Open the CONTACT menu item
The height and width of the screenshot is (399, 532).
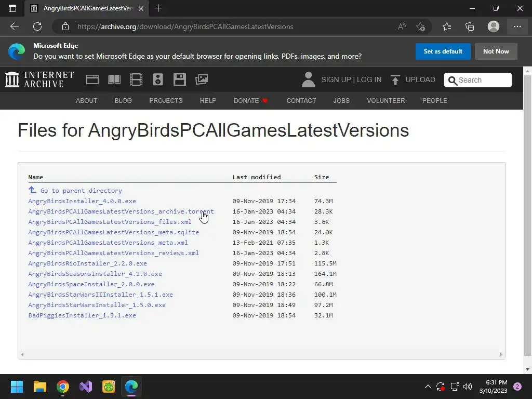tap(301, 101)
